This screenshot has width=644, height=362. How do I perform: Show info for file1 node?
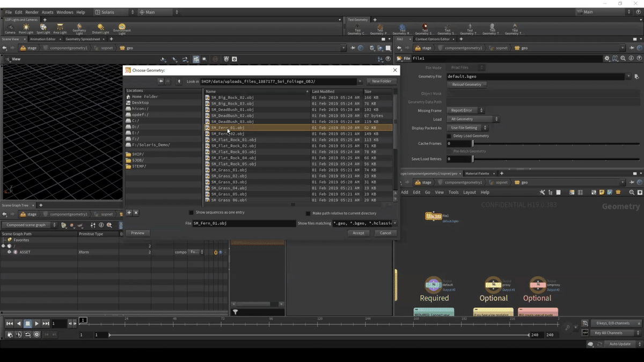(x=631, y=58)
